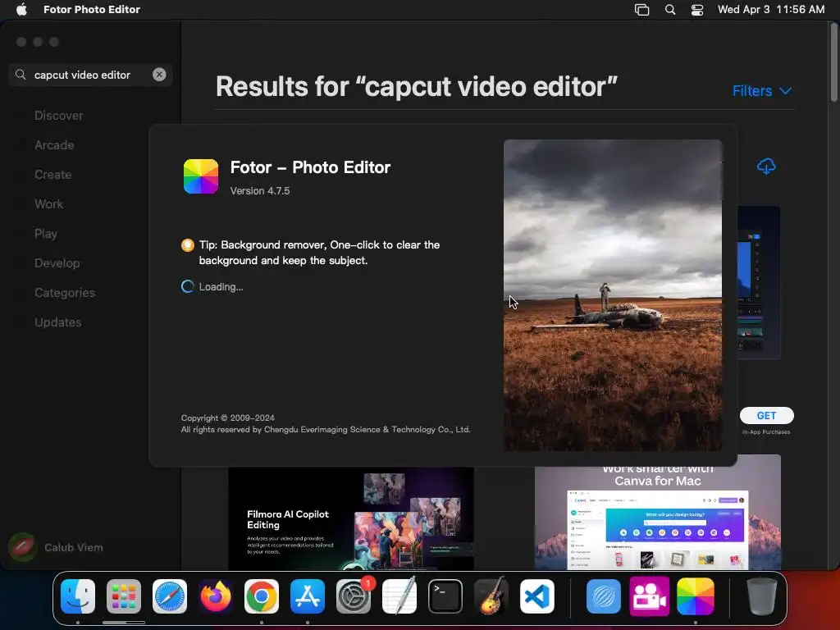Viewport: 840px width, 630px height.
Task: Click the copyright 2009-2024 text
Action: (x=228, y=418)
